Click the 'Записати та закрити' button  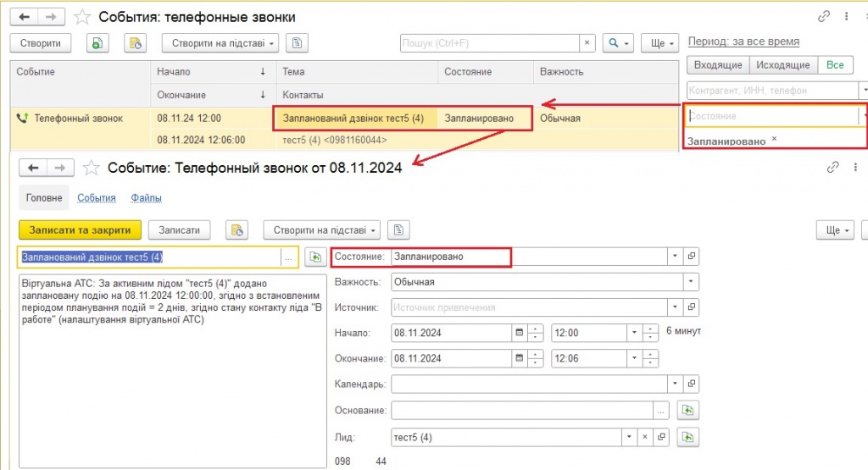[x=80, y=229]
